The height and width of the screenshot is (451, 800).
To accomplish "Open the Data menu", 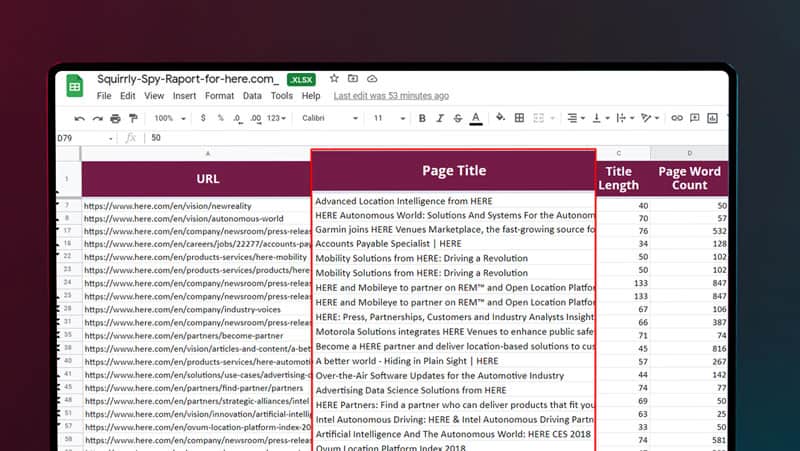I will click(x=252, y=96).
